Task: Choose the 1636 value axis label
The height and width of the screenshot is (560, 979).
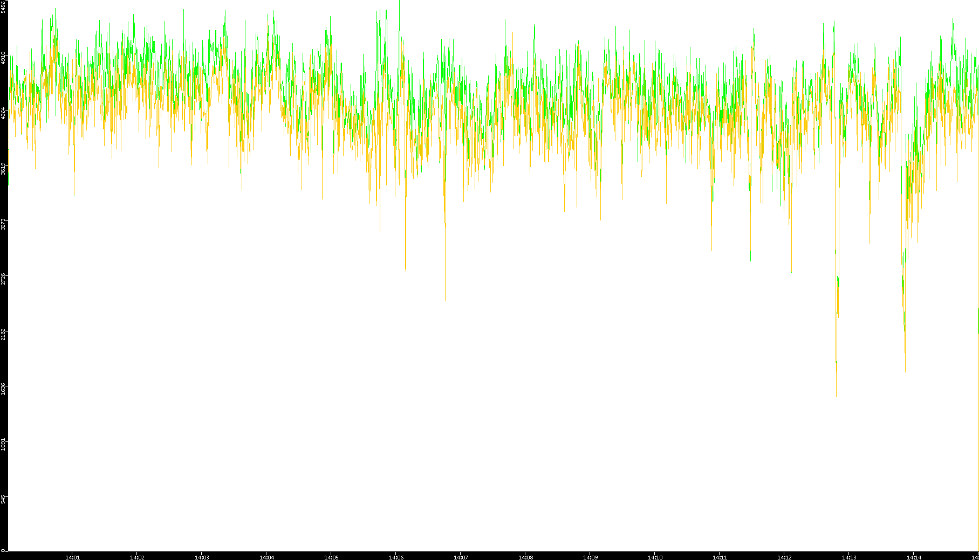Action: [3, 389]
